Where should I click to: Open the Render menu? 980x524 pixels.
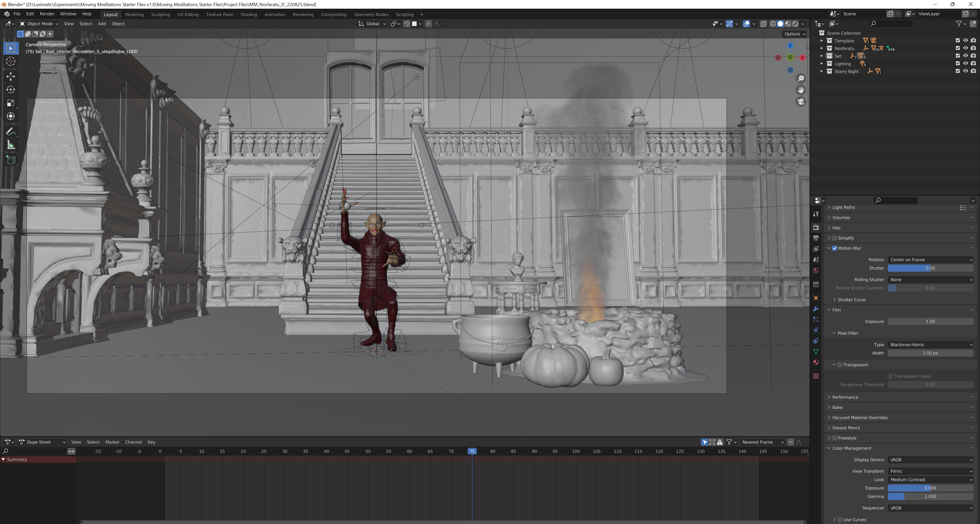point(47,14)
